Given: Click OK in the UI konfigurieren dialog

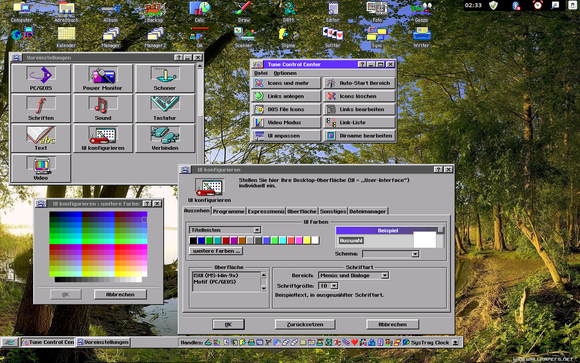Looking at the screenshot, I should [228, 325].
